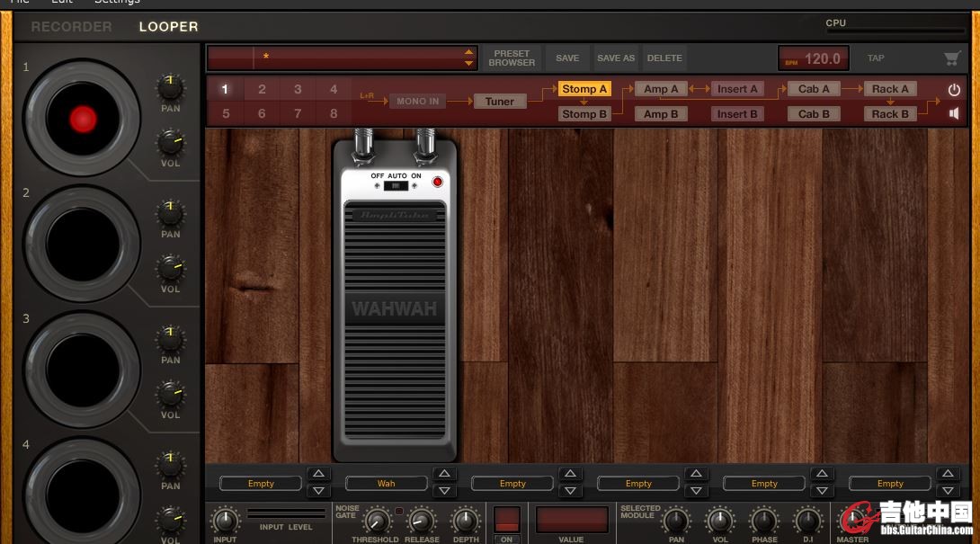
Task: Click the red LED on the wah pedal
Action: pos(438,182)
